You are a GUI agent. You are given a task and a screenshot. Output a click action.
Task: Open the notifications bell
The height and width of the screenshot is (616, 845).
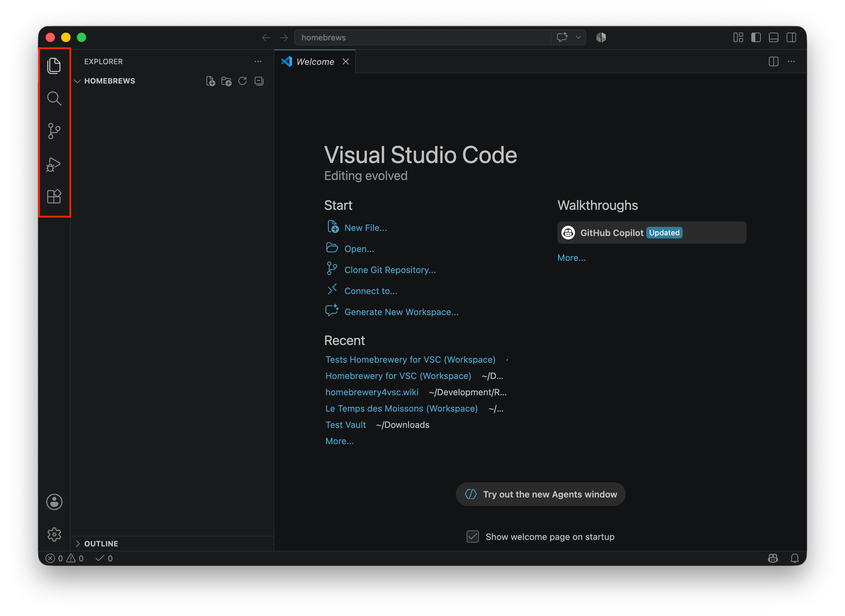[x=795, y=558]
